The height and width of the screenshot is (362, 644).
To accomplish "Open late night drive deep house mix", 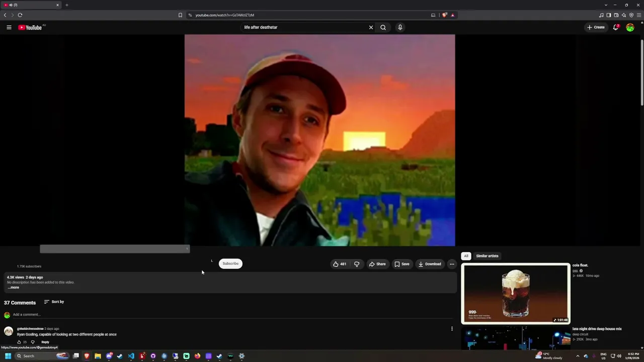I will (x=597, y=329).
